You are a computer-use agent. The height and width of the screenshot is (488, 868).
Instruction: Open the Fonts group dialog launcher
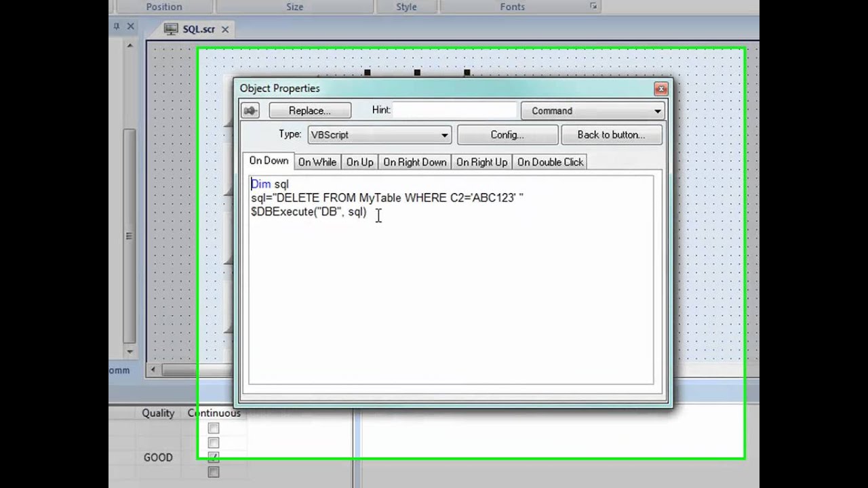tap(593, 6)
